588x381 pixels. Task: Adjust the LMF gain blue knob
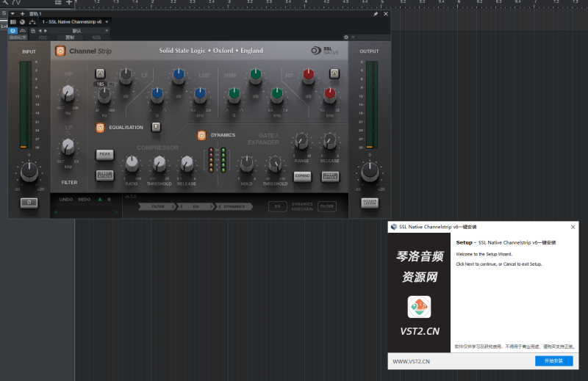179,76
